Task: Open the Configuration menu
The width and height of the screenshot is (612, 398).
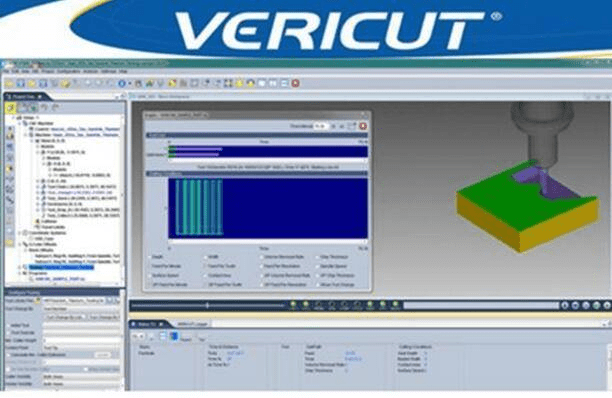Action: tap(69, 71)
